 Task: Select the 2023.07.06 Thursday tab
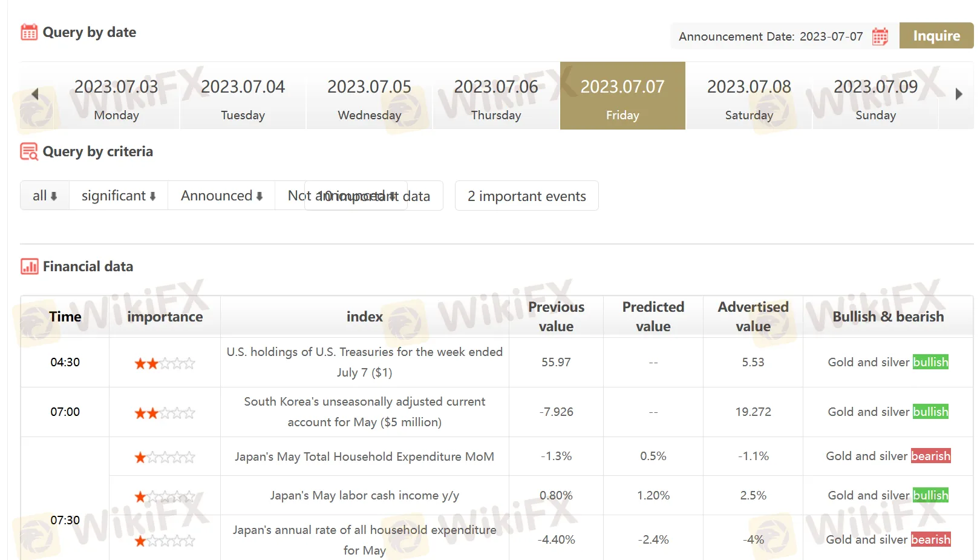496,96
